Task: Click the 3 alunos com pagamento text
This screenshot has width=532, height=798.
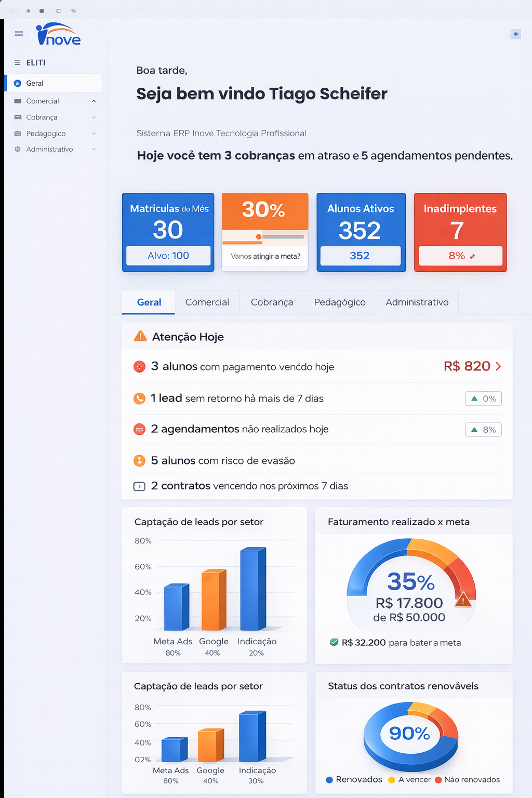Action: 243,367
